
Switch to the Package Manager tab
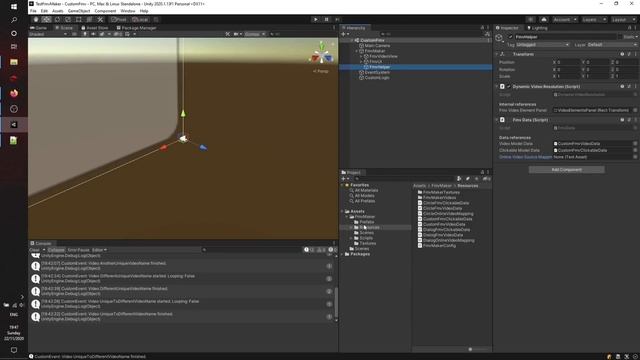tap(137, 28)
